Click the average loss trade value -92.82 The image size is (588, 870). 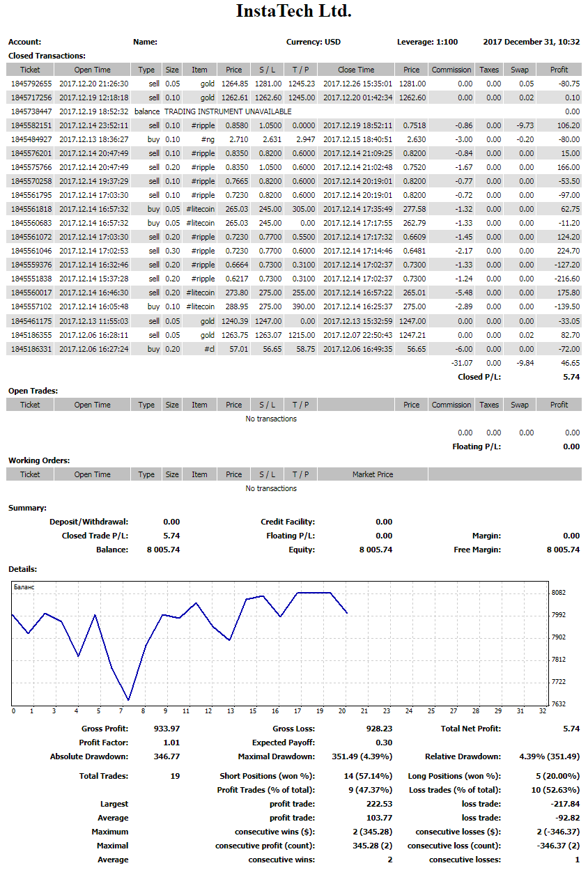pos(567,818)
